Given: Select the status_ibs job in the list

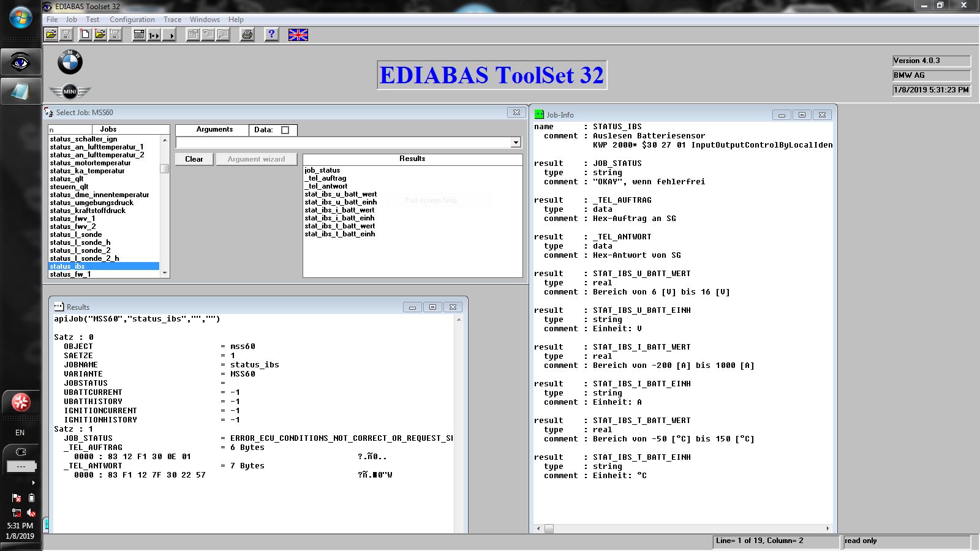Looking at the screenshot, I should coord(104,266).
